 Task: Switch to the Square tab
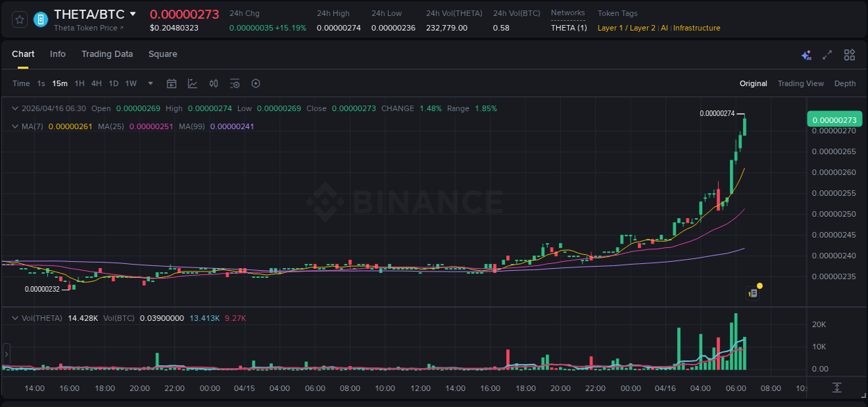(162, 54)
